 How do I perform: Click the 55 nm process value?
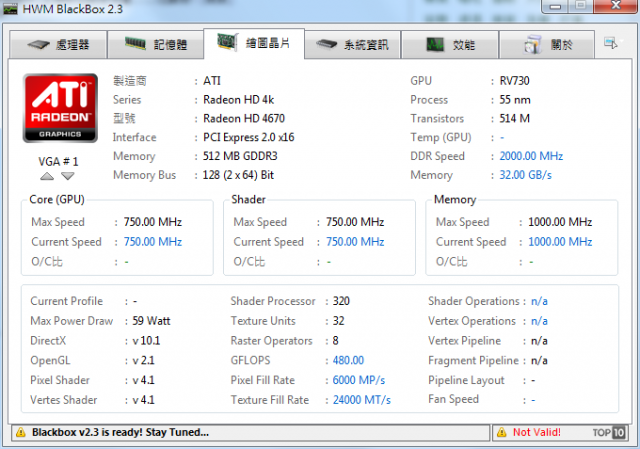pyautogui.click(x=515, y=100)
